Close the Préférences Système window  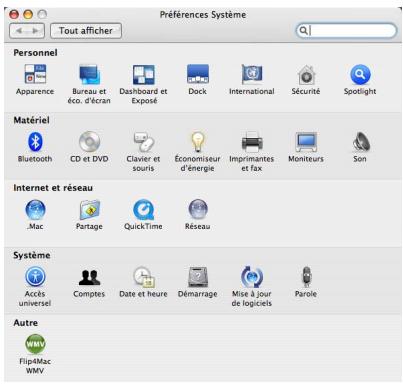(x=14, y=14)
